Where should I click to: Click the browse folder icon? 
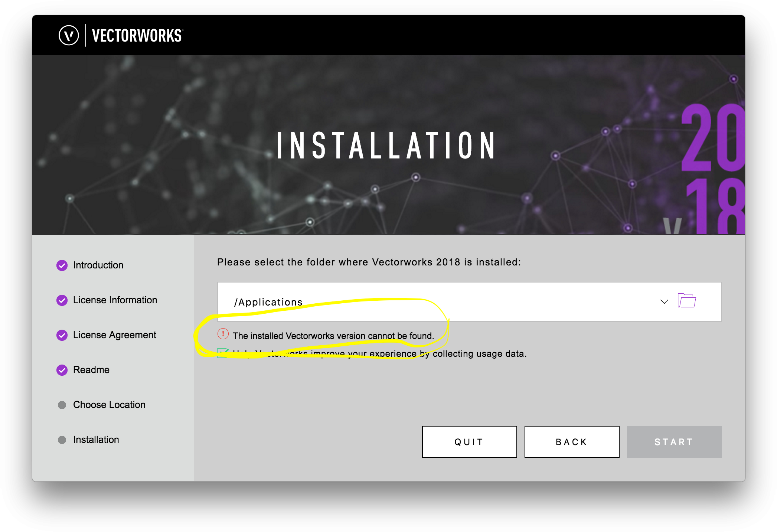(x=686, y=301)
